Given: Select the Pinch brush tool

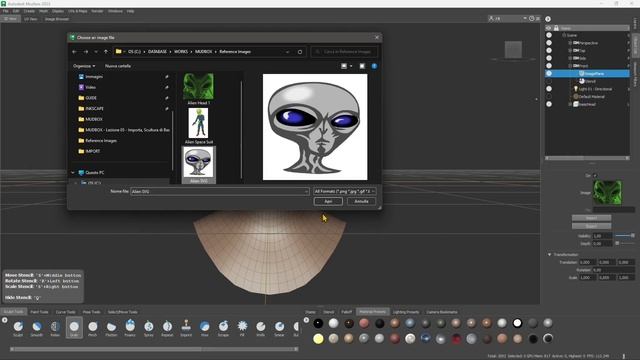Looking at the screenshot, I should coord(93,327).
